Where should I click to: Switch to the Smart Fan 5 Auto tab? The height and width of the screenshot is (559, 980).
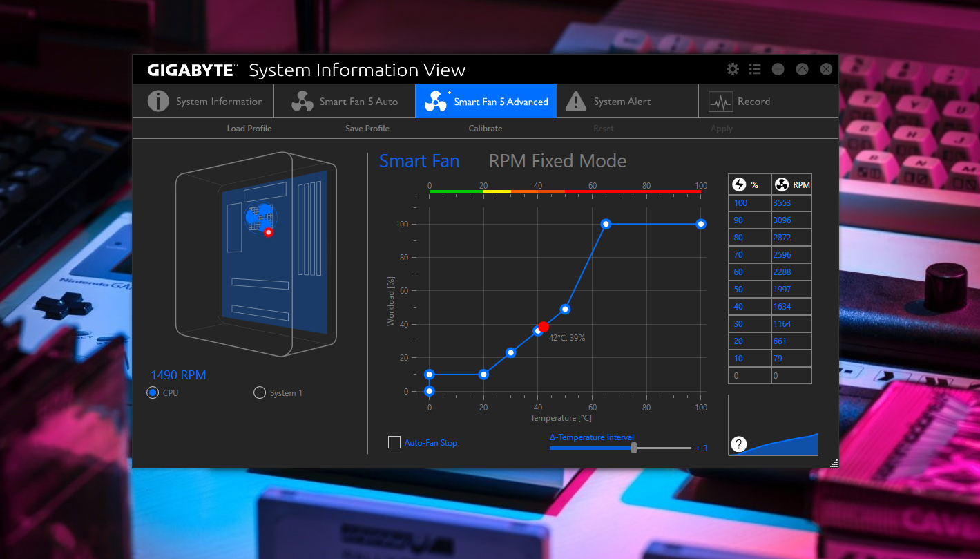[x=345, y=101]
